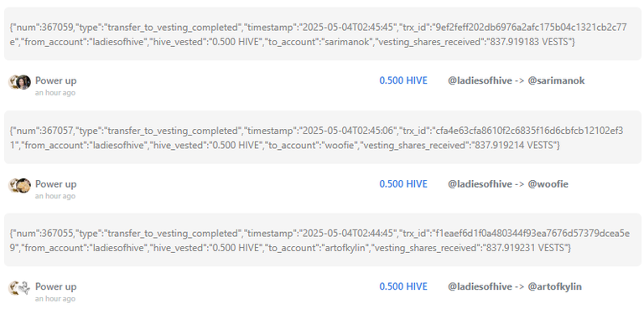Viewport: 644px width, 314px height.
Task: Open @ladiesofhive link in the artofkylin transfer row
Action: coord(480,286)
